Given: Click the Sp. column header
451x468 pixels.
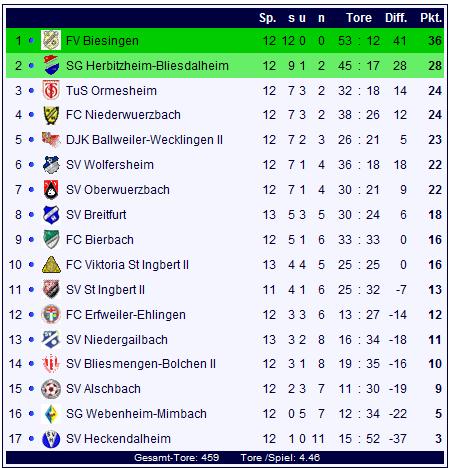Looking at the screenshot, I should [x=267, y=18].
